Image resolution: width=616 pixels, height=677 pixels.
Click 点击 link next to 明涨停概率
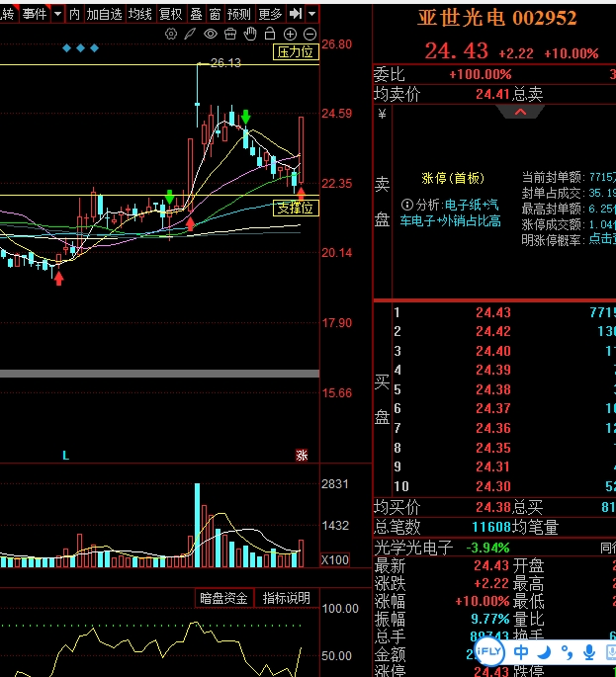602,239
